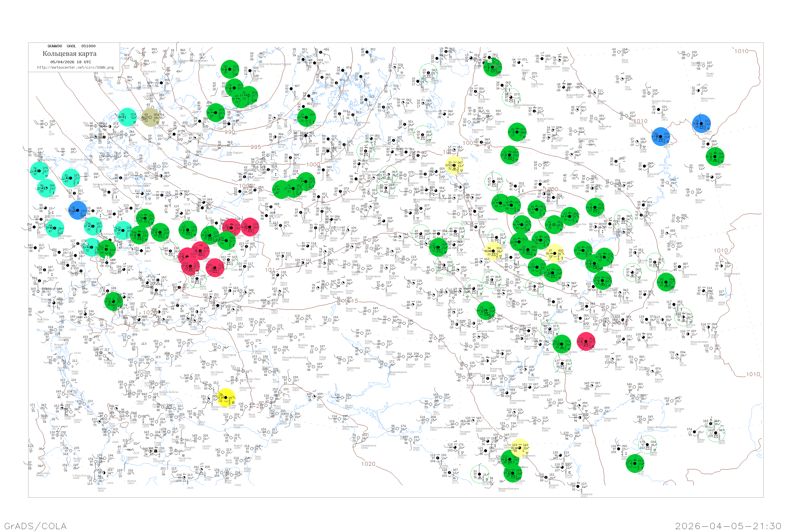798x532 pixels.
Task: Click the 990 isobar label near Sweden
Action: coord(229,132)
